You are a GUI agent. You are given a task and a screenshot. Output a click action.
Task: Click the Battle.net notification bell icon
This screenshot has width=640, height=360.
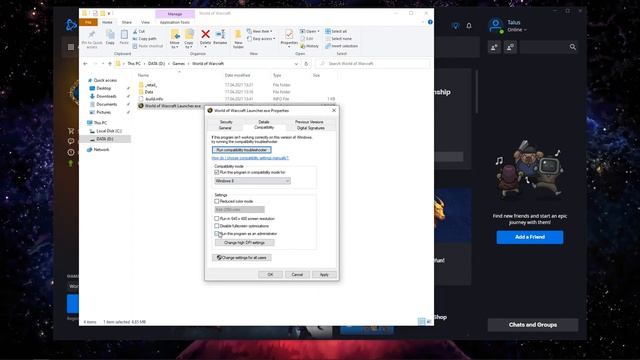[x=469, y=26]
